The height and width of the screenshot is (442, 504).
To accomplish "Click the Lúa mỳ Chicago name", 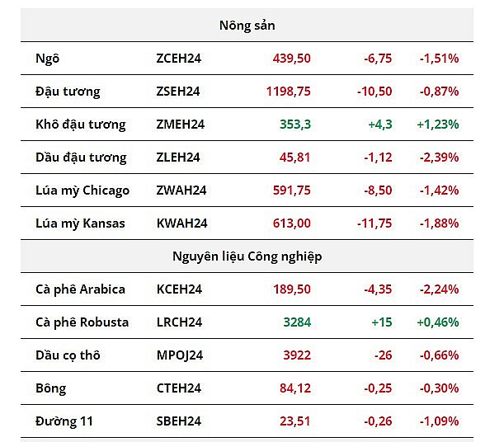I will pos(82,190).
